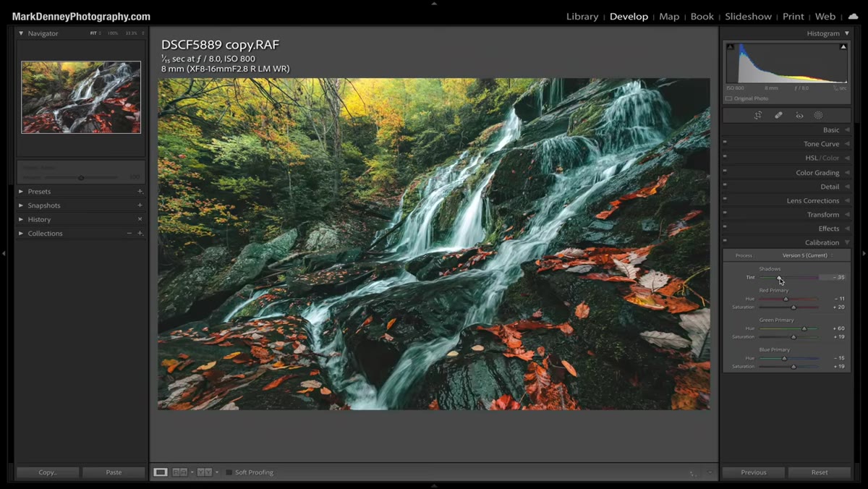868x489 pixels.
Task: Select the Red Eye Correction tool
Action: click(x=799, y=115)
